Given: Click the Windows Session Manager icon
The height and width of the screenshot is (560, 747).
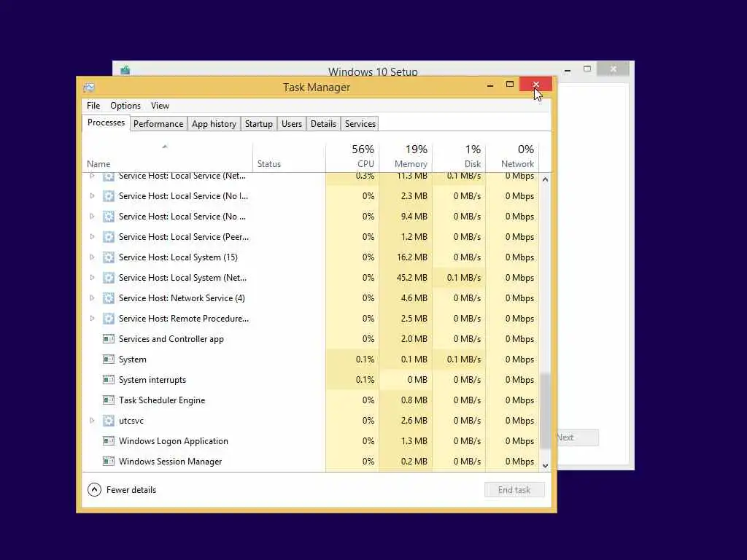Looking at the screenshot, I should pyautogui.click(x=109, y=462).
